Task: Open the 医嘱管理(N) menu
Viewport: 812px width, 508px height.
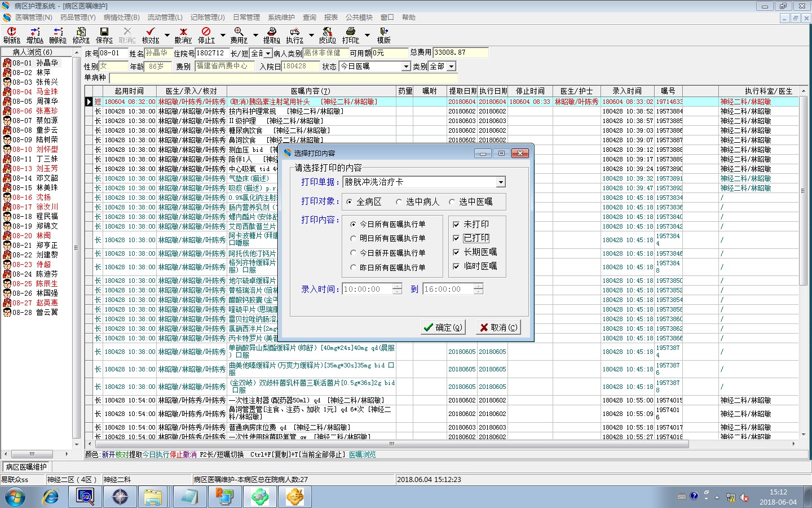Action: (33, 17)
